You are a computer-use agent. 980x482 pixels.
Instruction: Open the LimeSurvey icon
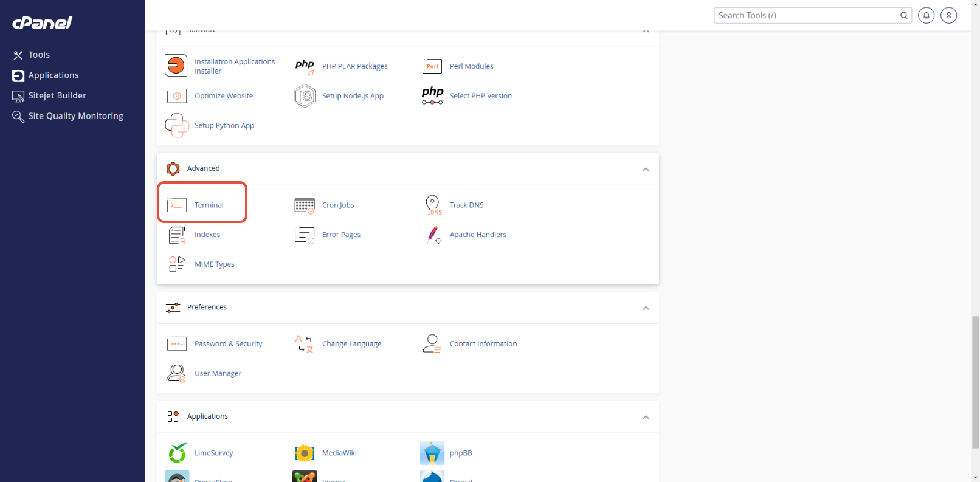177,453
